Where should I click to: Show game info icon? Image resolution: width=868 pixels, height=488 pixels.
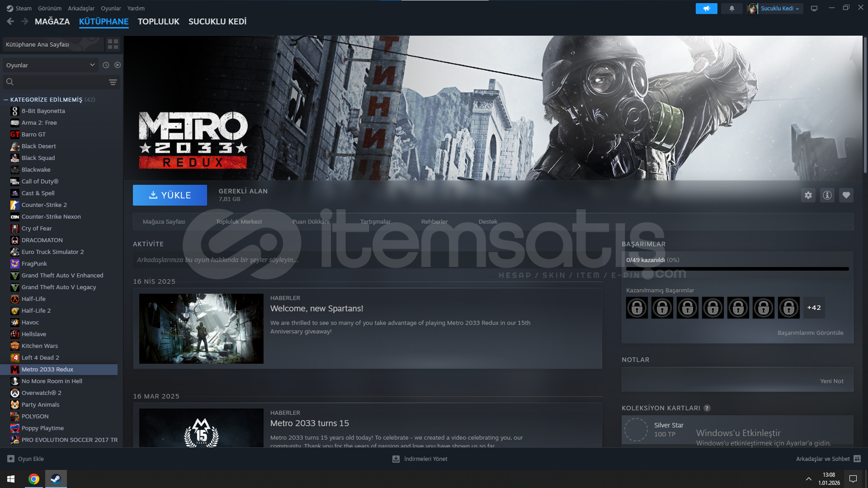tap(827, 195)
